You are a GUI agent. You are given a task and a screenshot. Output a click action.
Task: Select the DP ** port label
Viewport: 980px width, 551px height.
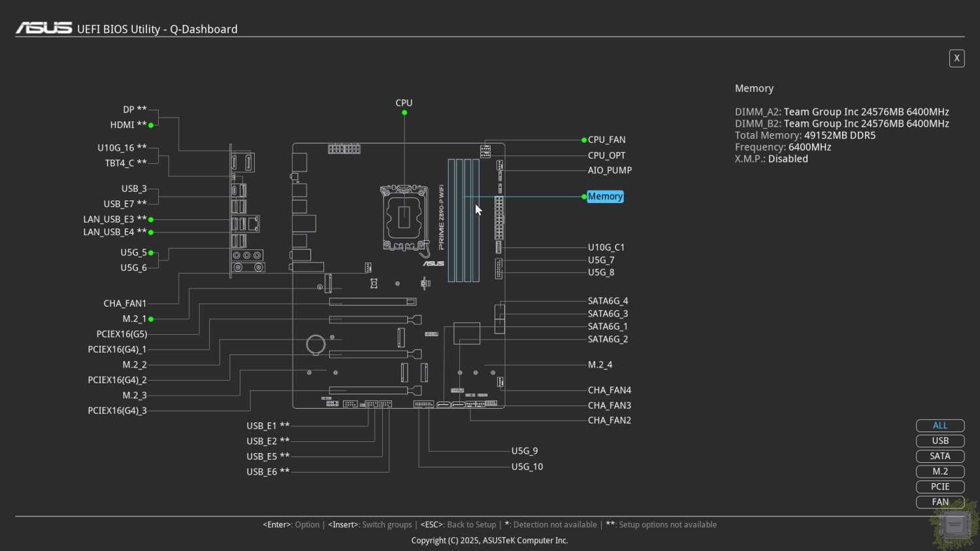pyautogui.click(x=135, y=110)
